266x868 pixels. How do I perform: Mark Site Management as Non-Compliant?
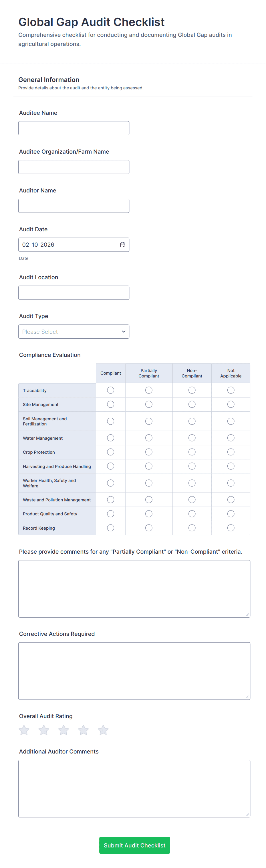tap(192, 404)
